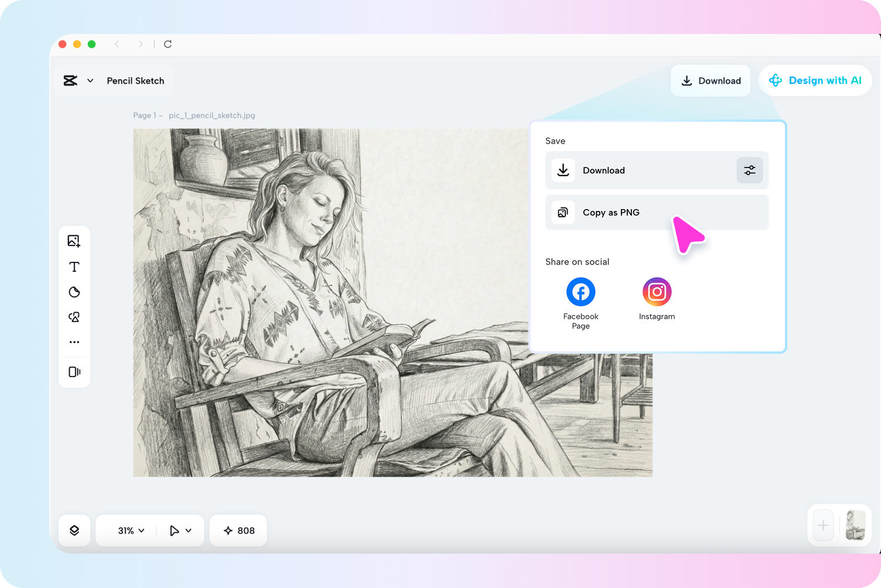This screenshot has width=881, height=588.
Task: Select the Add Image tool
Action: coord(74,241)
